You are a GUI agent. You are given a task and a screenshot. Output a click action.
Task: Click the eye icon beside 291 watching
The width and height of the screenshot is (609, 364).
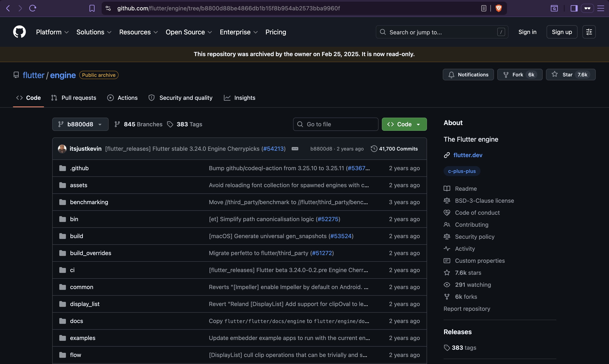click(x=447, y=285)
